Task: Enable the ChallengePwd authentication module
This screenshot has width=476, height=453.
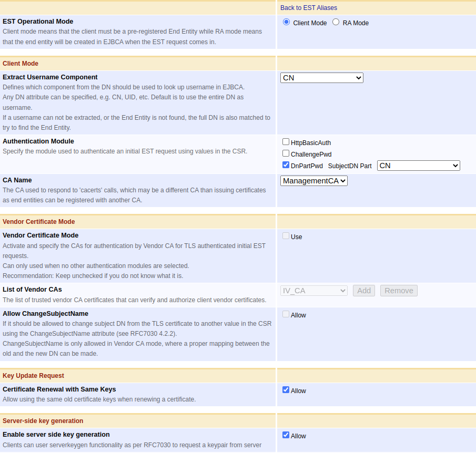Action: 286,152
